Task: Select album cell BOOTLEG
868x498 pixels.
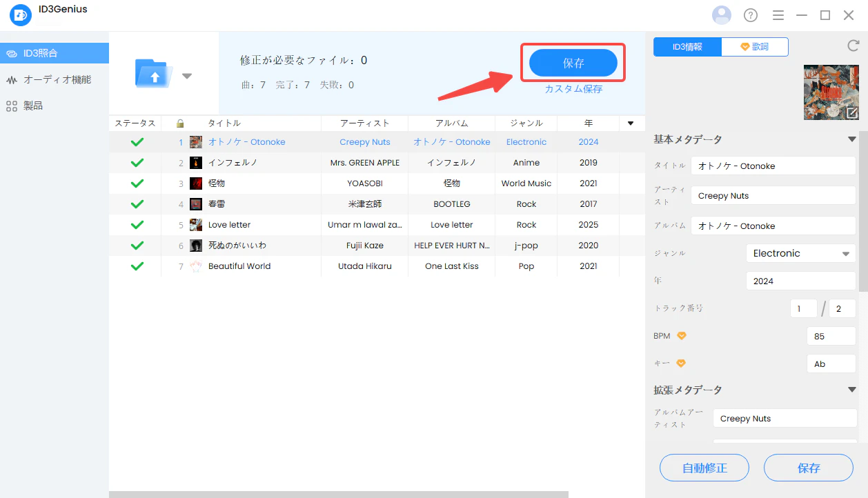Action: 452,204
